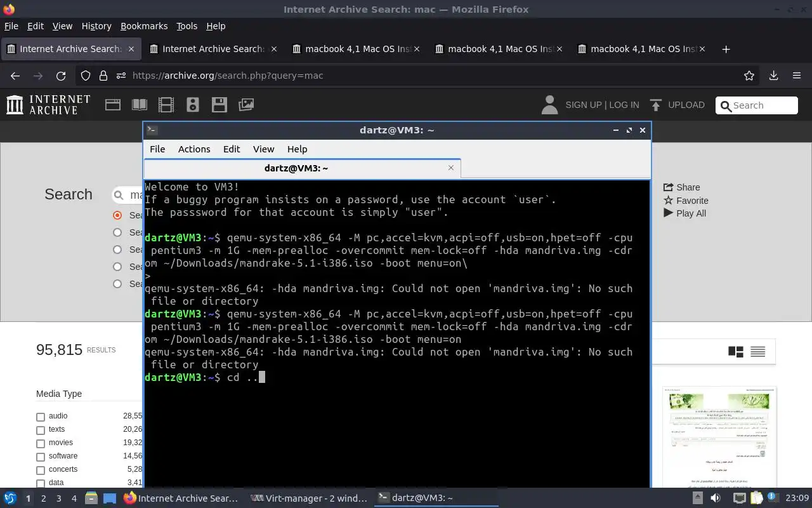Open terminal Actions menu
The width and height of the screenshot is (812, 508).
[194, 149]
